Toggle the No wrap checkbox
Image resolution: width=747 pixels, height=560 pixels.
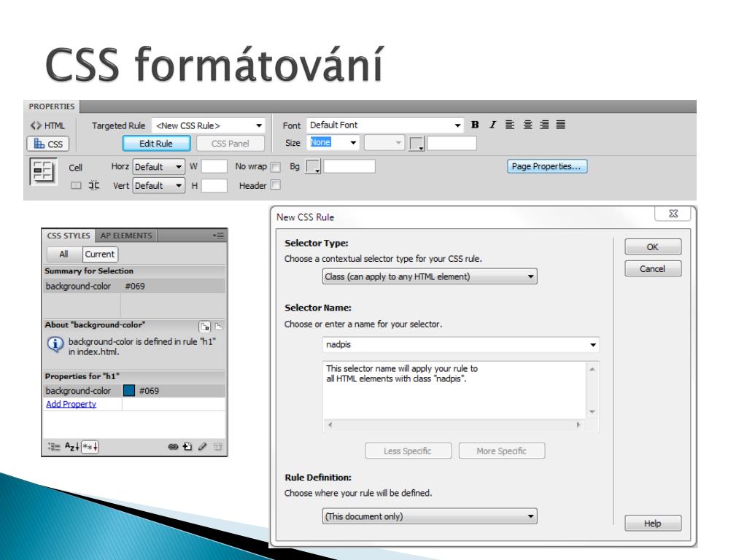click(x=275, y=167)
